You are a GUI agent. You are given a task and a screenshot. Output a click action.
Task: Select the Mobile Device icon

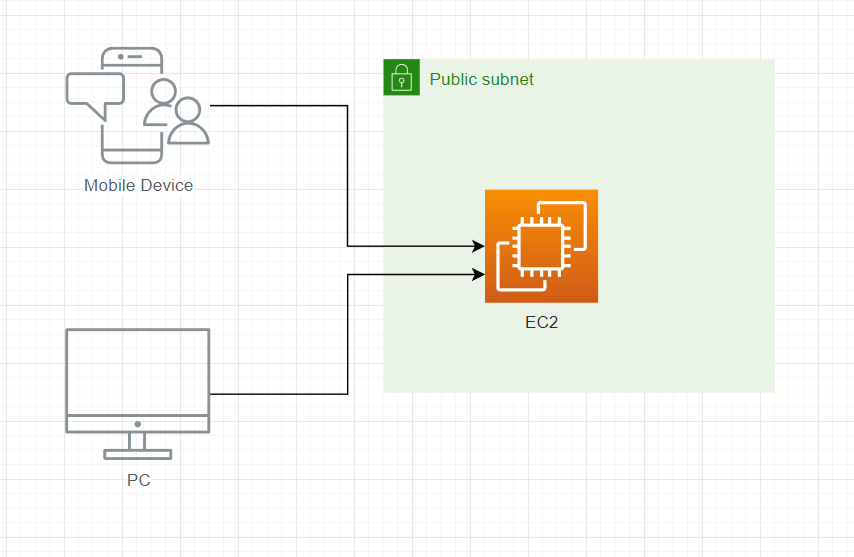tap(138, 106)
